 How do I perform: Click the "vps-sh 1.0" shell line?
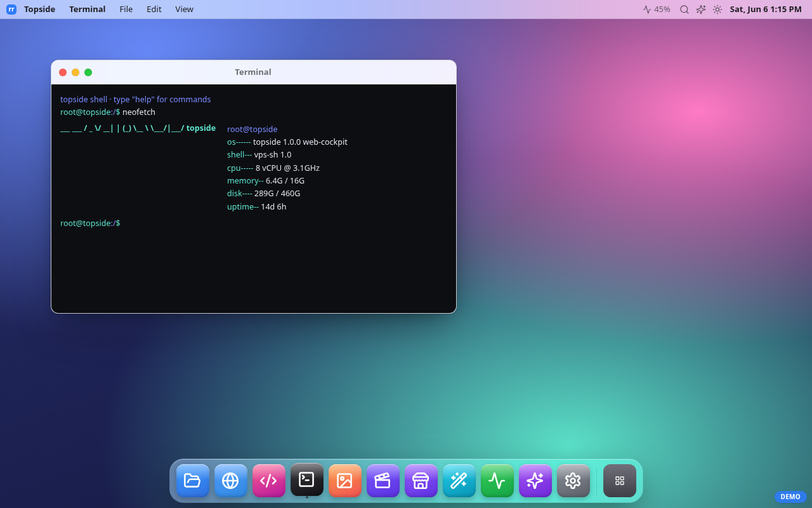tap(259, 154)
